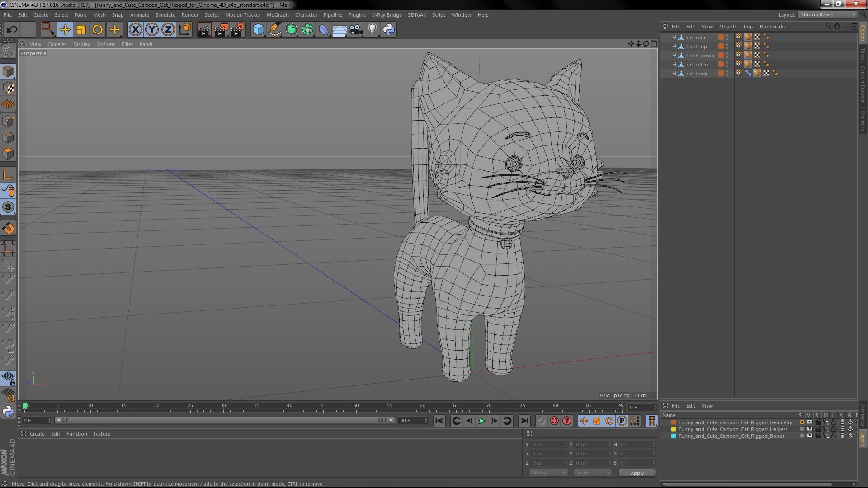Click timeline ruler at frame 45
Image resolution: width=868 pixels, height=488 pixels.
[x=323, y=406]
